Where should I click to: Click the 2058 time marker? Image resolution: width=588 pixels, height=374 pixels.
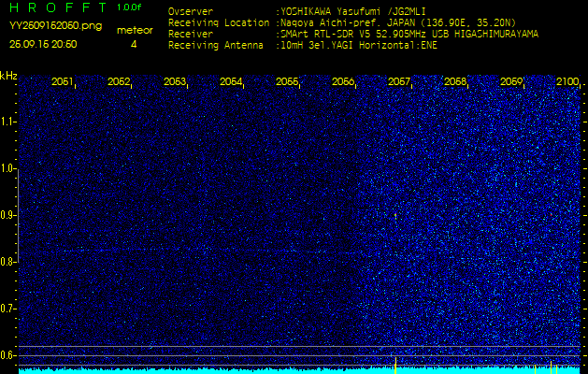[455, 81]
